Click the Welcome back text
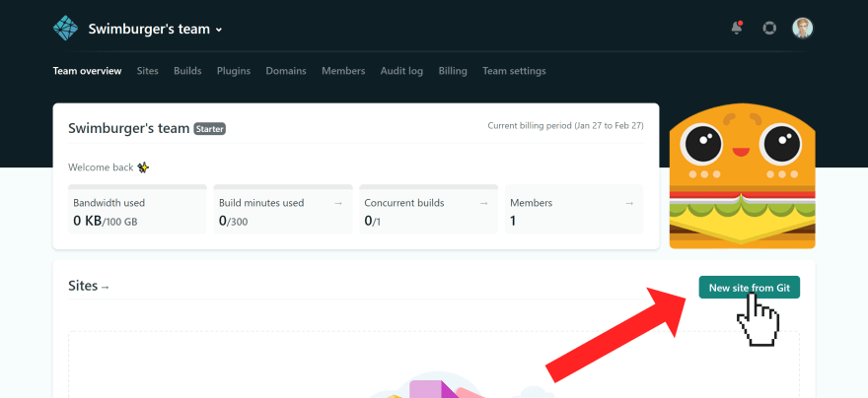This screenshot has height=398, width=868. point(101,166)
